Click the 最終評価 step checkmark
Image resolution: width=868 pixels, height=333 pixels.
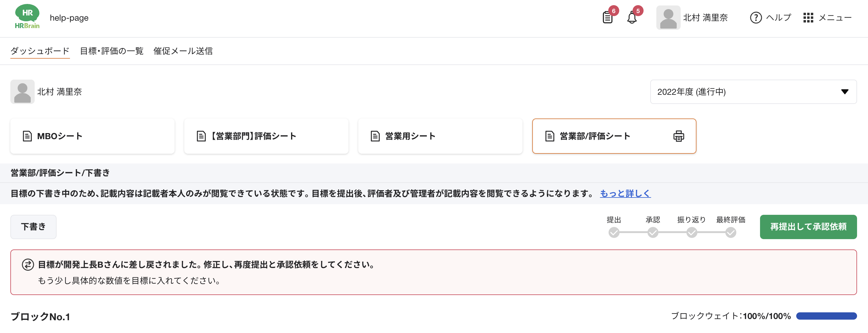(x=731, y=232)
